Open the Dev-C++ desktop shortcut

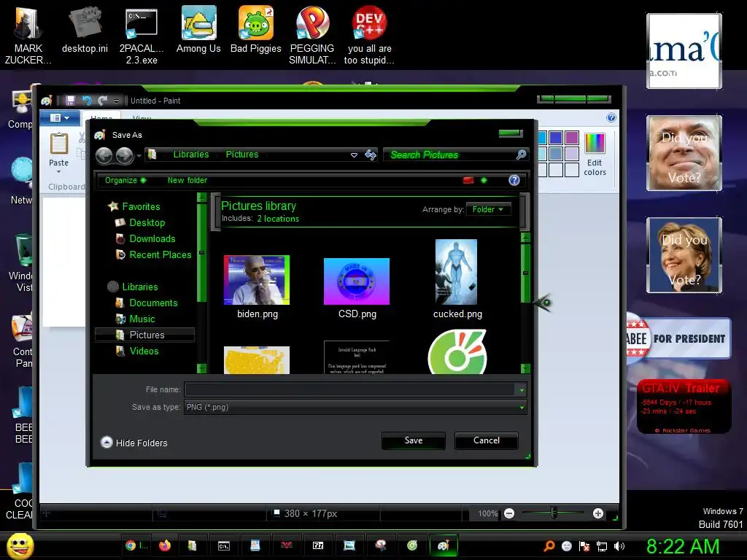369,34
